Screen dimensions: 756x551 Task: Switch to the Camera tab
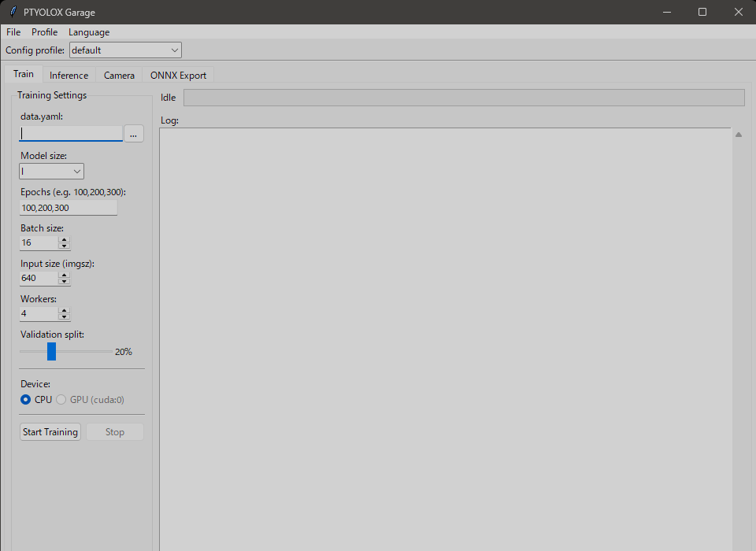(x=119, y=76)
